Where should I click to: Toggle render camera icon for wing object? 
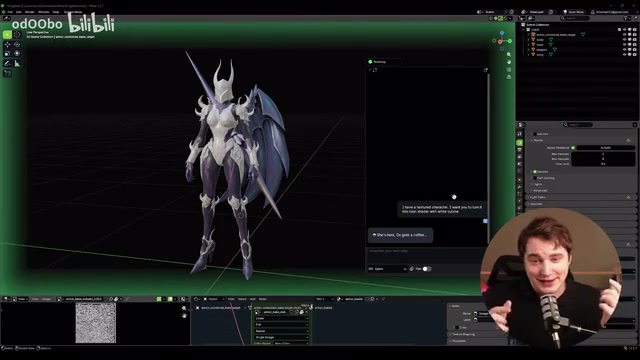coord(634,54)
